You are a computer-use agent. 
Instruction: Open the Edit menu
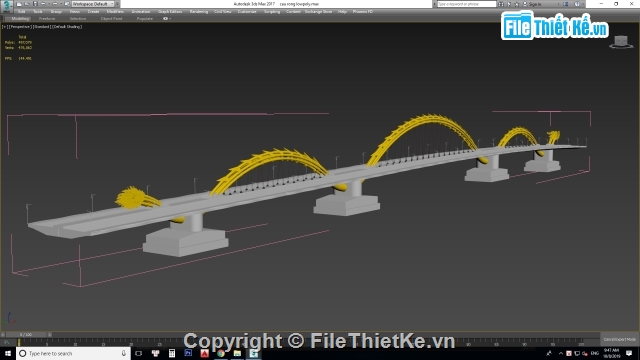22,12
